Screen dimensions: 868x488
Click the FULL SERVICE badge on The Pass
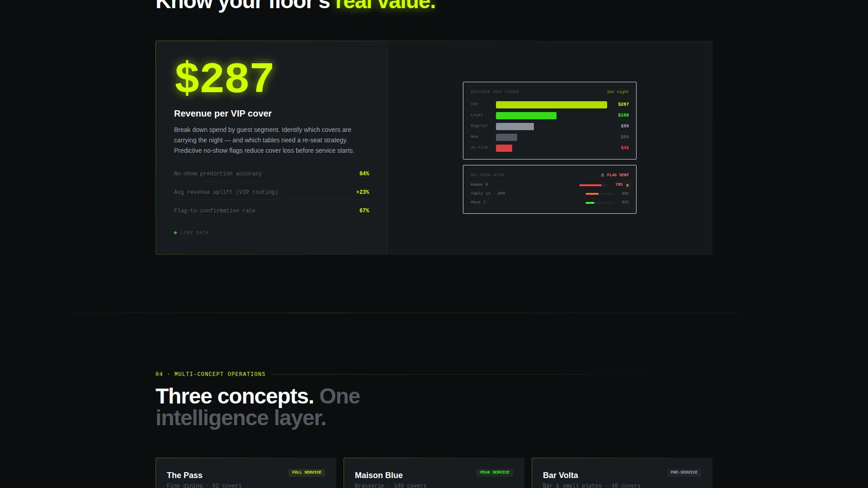(307, 472)
